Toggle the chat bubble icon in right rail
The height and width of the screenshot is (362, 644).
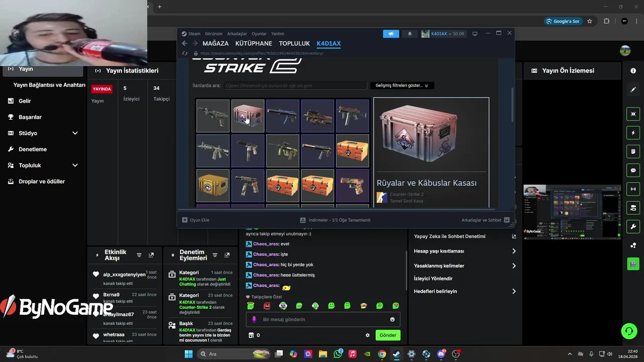click(x=633, y=170)
